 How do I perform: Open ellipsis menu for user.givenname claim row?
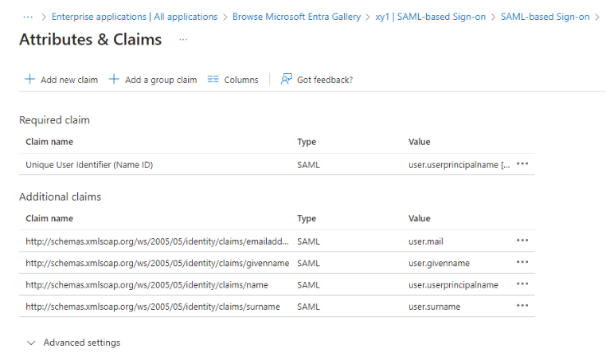[522, 263]
